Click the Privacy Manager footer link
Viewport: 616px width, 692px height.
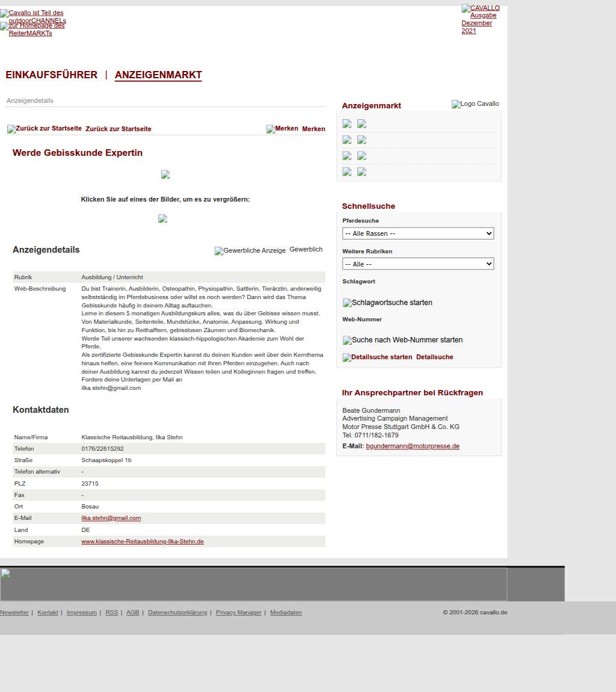(x=238, y=613)
